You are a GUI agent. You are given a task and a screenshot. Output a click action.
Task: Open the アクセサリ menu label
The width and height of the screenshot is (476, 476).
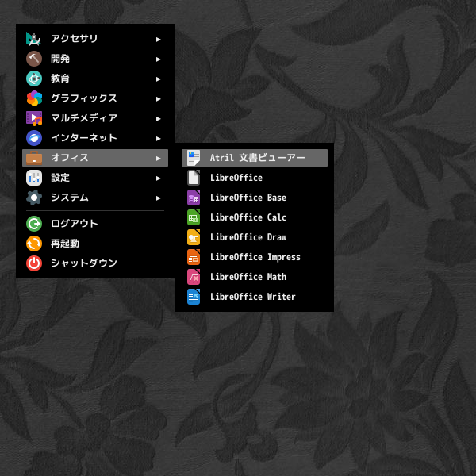click(75, 39)
